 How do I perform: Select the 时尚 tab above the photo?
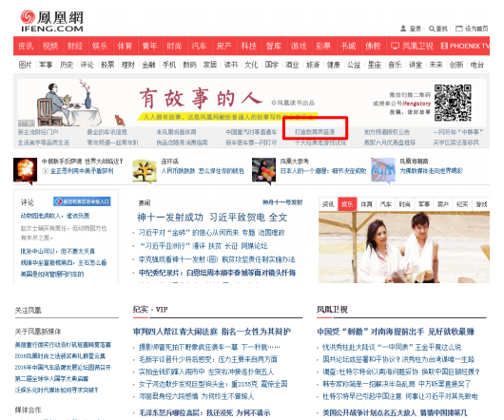405,204
